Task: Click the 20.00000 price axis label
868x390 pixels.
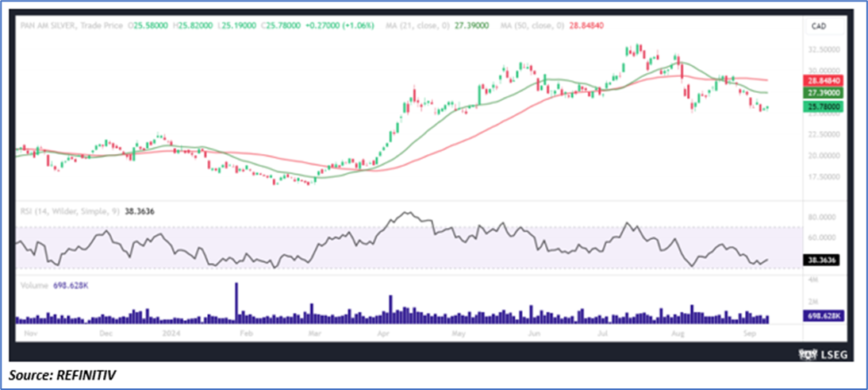Action: 825,156
